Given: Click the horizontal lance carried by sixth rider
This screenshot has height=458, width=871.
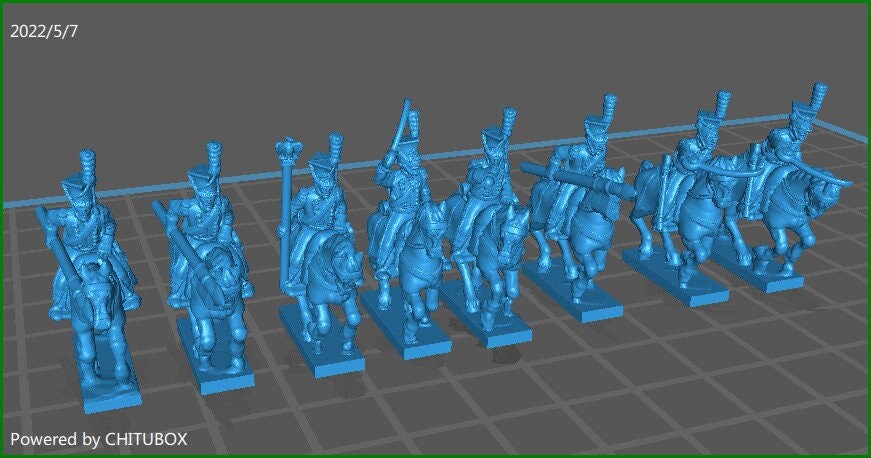Looking at the screenshot, I should coord(580,180).
